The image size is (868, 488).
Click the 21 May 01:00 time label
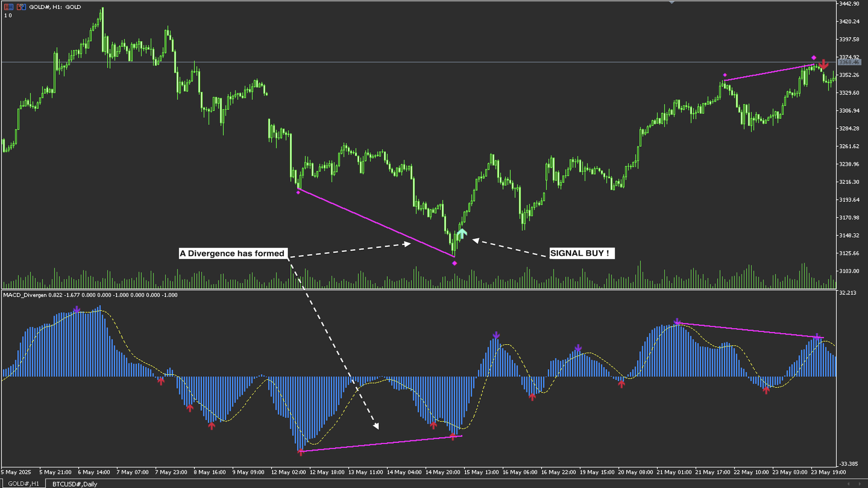pos(675,472)
